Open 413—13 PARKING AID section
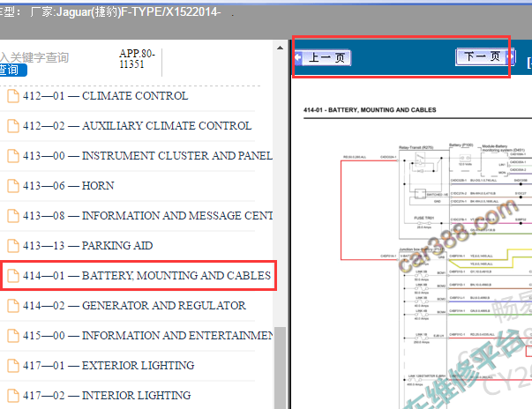 point(88,246)
